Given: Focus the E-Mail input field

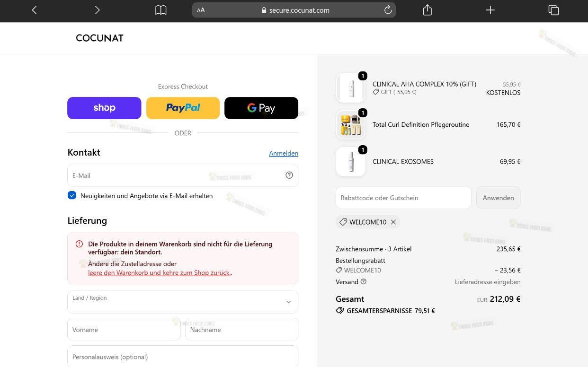Looking at the screenshot, I should pos(183,175).
